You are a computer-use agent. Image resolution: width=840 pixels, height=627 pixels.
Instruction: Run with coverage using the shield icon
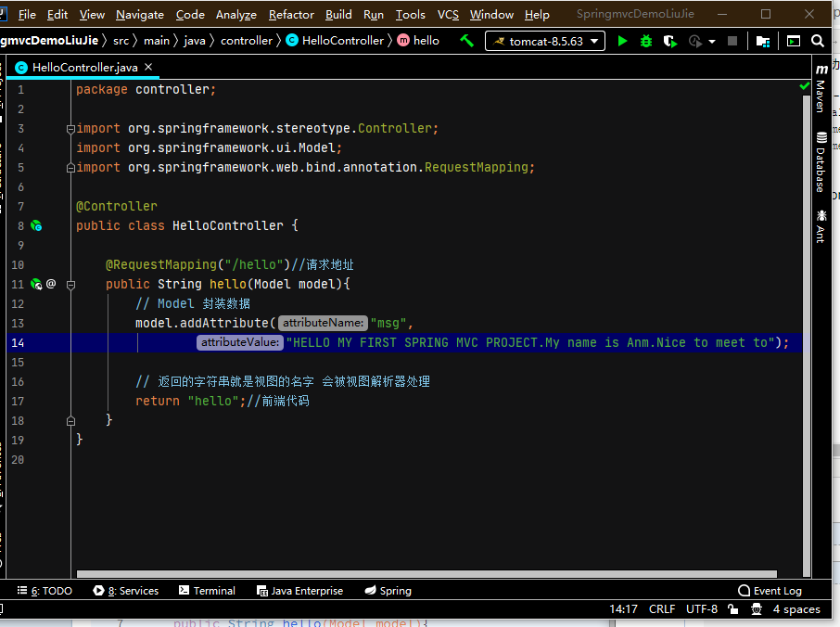pos(669,41)
